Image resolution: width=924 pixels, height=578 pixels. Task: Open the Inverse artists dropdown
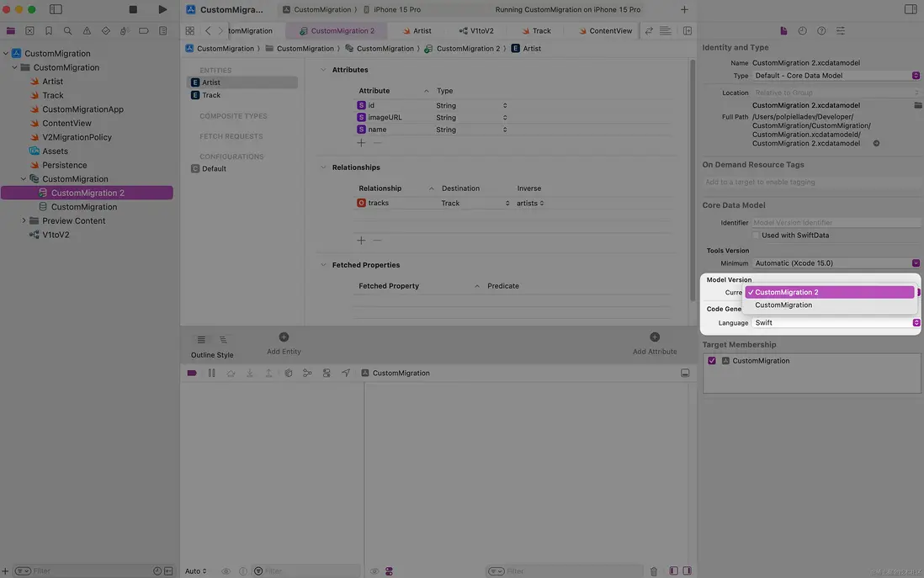tap(530, 204)
